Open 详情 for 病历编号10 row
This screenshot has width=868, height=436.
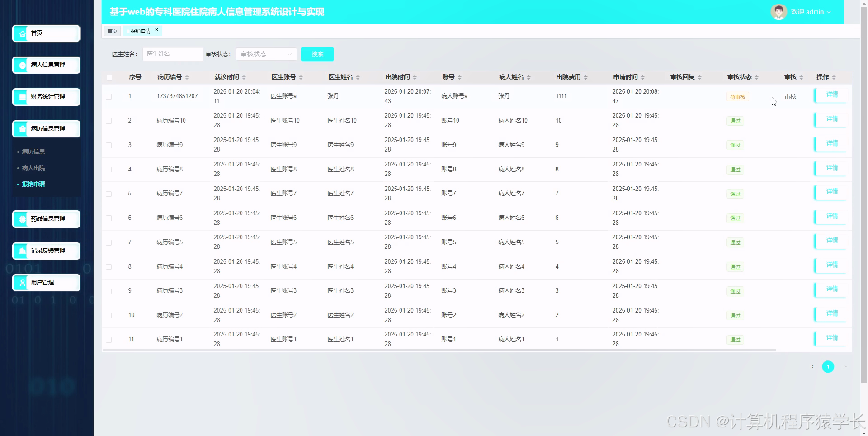[x=830, y=119]
